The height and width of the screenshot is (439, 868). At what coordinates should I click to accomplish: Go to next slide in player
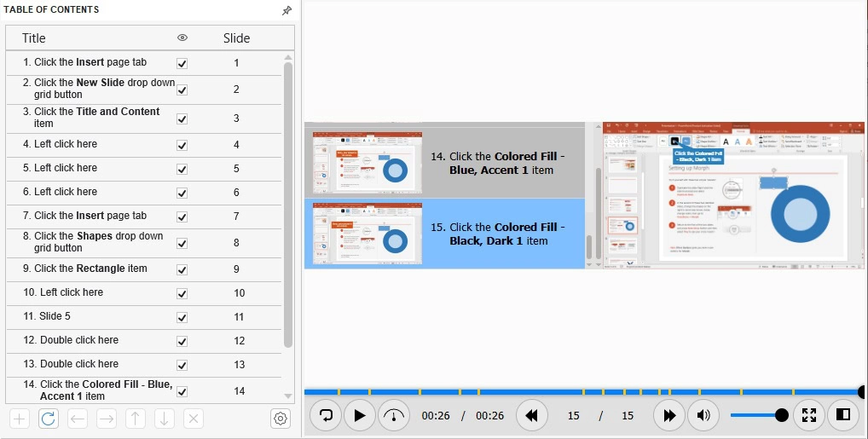669,415
